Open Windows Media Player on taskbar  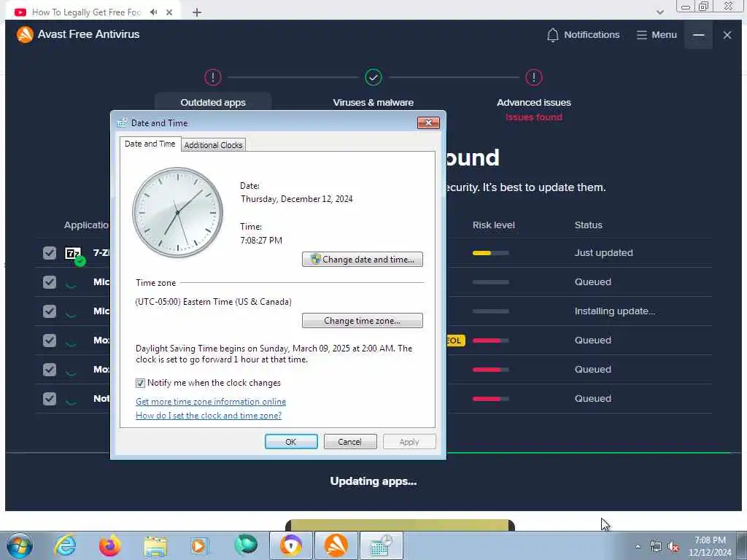coord(199,545)
